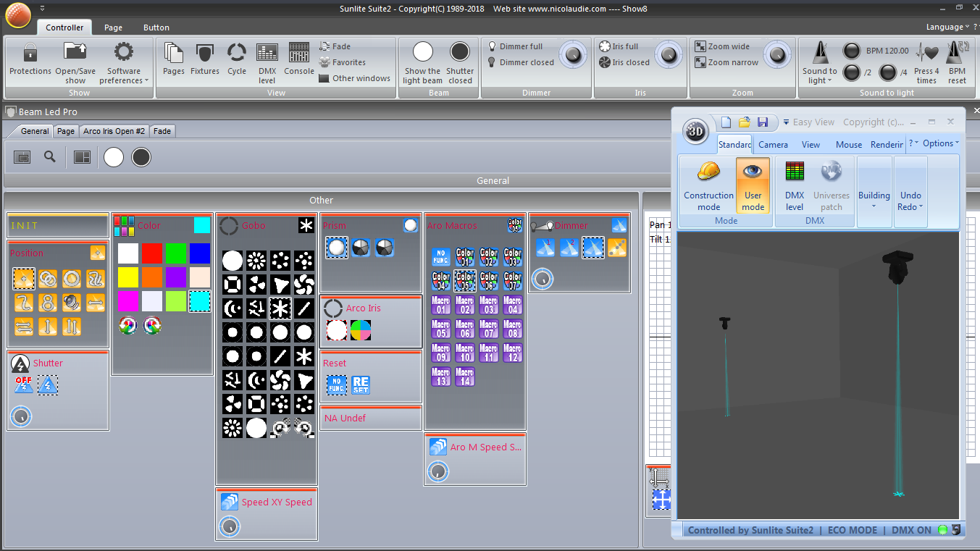Viewport: 980px width, 551px height.
Task: Click the BPM divide by 2 button
Action: coord(852,72)
